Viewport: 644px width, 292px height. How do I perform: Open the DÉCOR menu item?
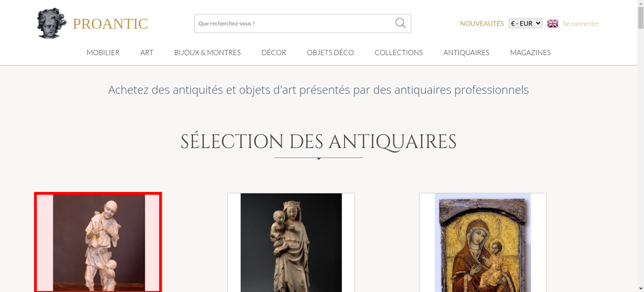coord(274,52)
